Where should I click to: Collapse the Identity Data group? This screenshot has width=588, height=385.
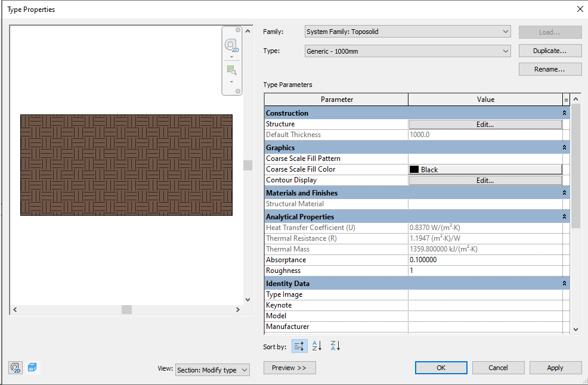click(x=565, y=283)
